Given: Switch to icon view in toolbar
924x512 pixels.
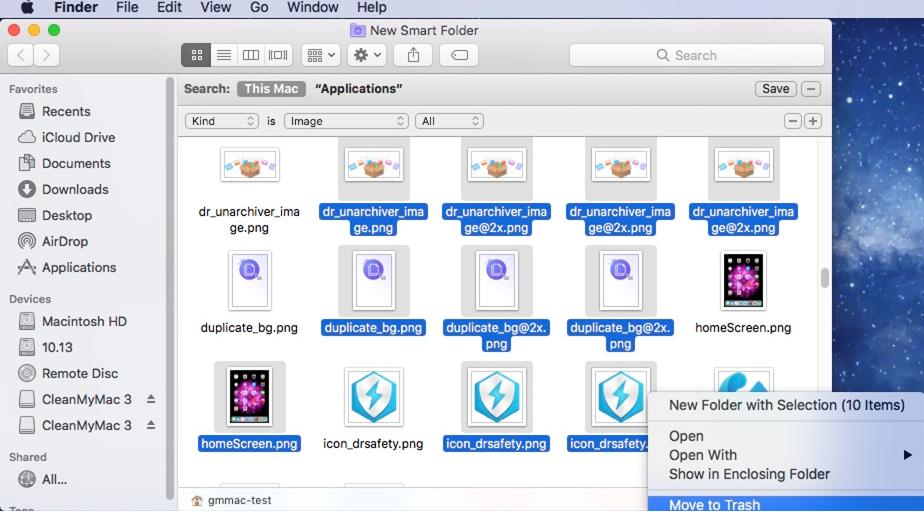Looking at the screenshot, I should 197,55.
